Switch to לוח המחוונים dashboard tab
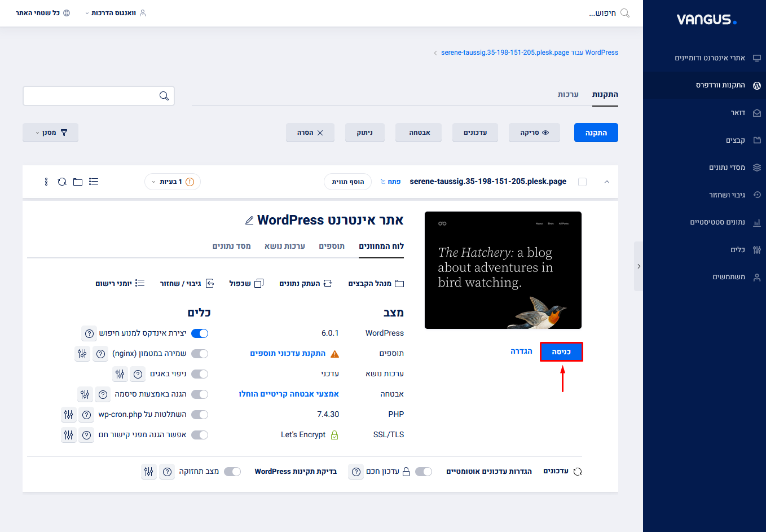 point(381,246)
